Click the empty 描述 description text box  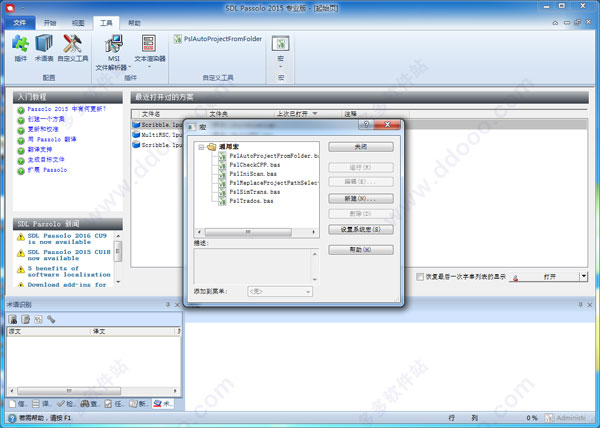click(x=256, y=266)
